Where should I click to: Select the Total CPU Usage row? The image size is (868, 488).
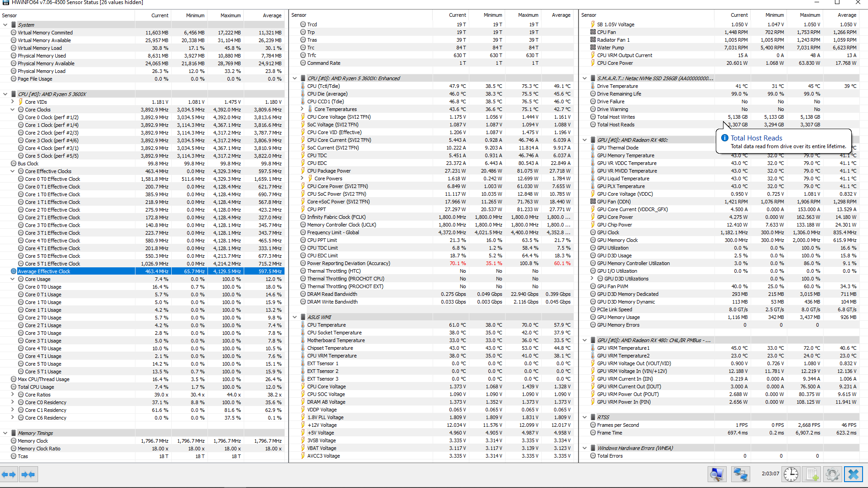tap(142, 387)
